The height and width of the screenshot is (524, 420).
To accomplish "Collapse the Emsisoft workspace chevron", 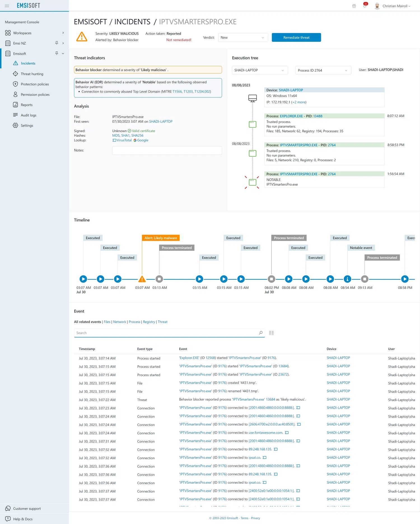I will 63,53.
